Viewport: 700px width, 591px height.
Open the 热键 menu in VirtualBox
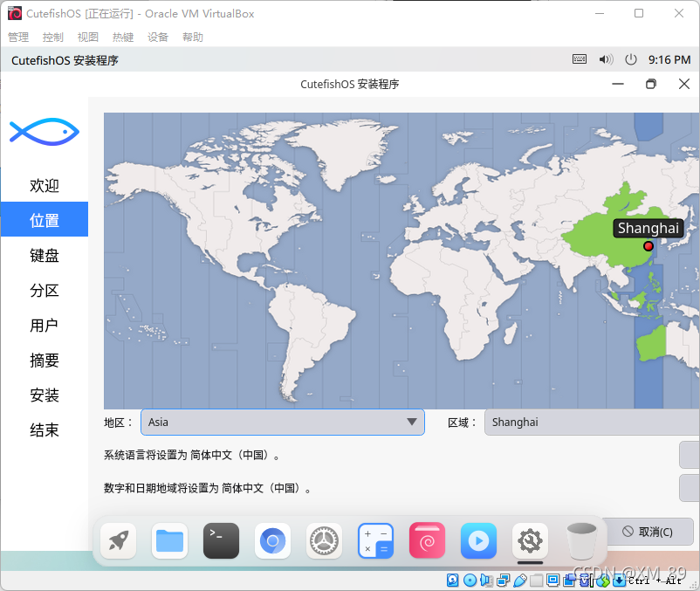[x=123, y=37]
